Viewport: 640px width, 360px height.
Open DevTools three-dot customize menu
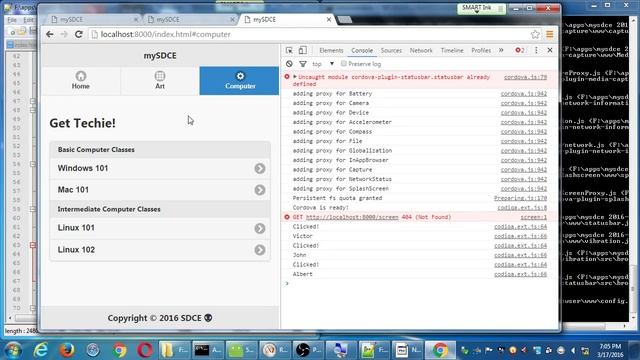coord(536,50)
